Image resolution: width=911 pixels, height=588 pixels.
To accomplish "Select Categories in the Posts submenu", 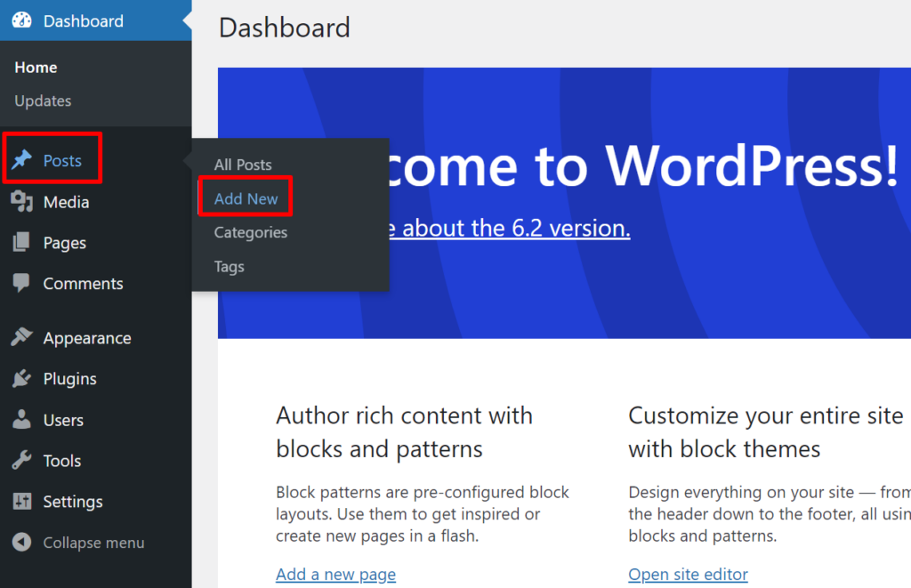I will [x=250, y=232].
